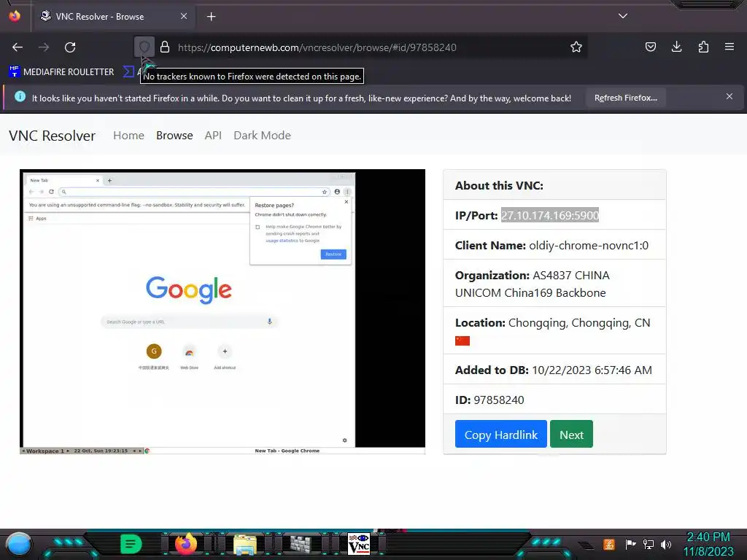Open the Browse nav link
The image size is (747, 560).
[174, 135]
